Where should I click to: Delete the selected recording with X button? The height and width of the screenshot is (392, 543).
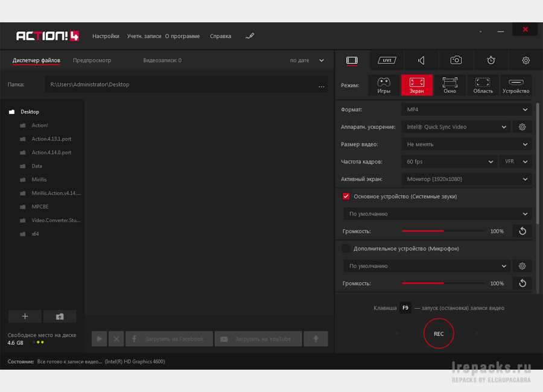116,339
